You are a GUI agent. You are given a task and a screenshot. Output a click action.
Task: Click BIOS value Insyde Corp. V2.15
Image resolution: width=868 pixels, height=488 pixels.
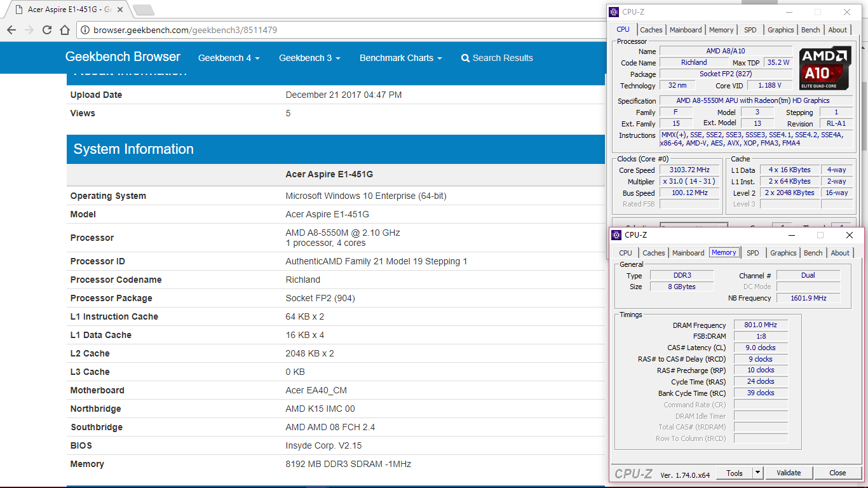[x=324, y=445]
